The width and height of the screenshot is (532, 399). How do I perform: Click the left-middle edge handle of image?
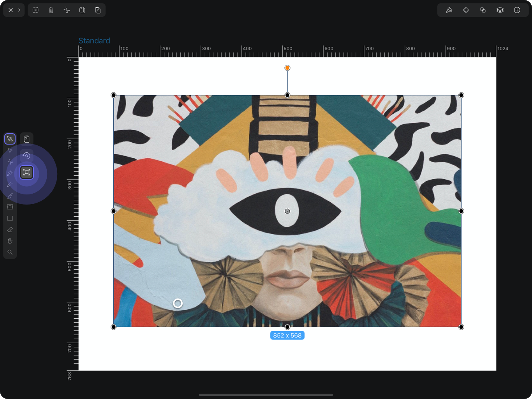[x=113, y=211]
